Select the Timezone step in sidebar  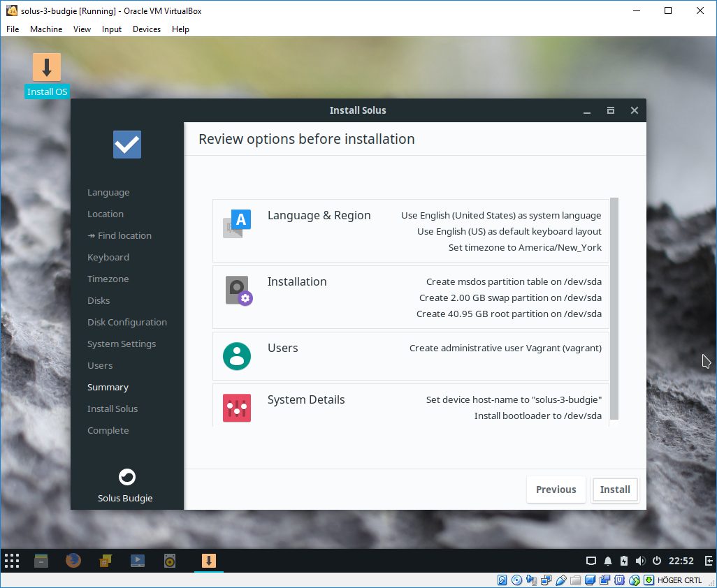pos(108,279)
